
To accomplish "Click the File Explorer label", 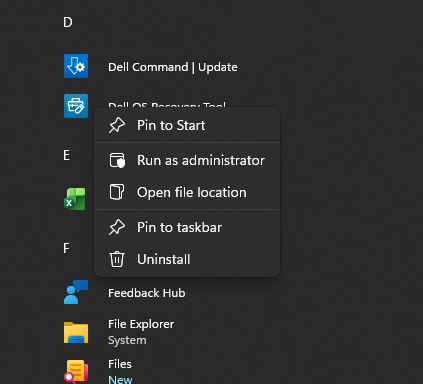I will tap(141, 324).
